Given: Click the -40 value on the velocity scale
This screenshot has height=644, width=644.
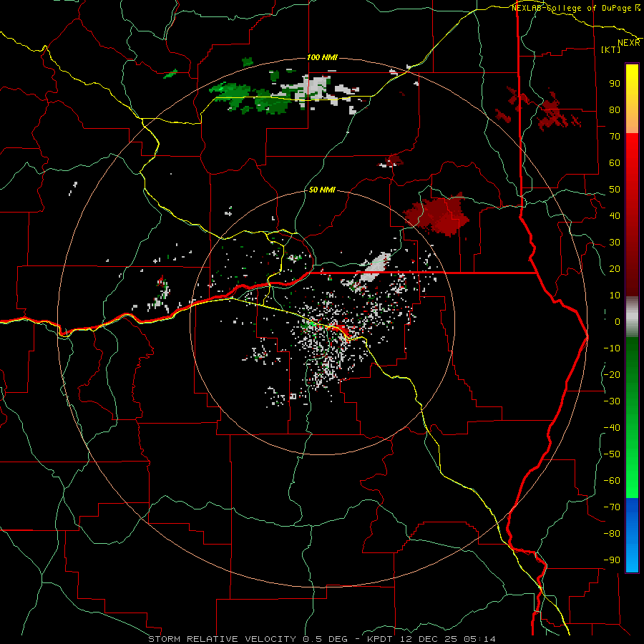Looking at the screenshot, I should pyautogui.click(x=612, y=428).
